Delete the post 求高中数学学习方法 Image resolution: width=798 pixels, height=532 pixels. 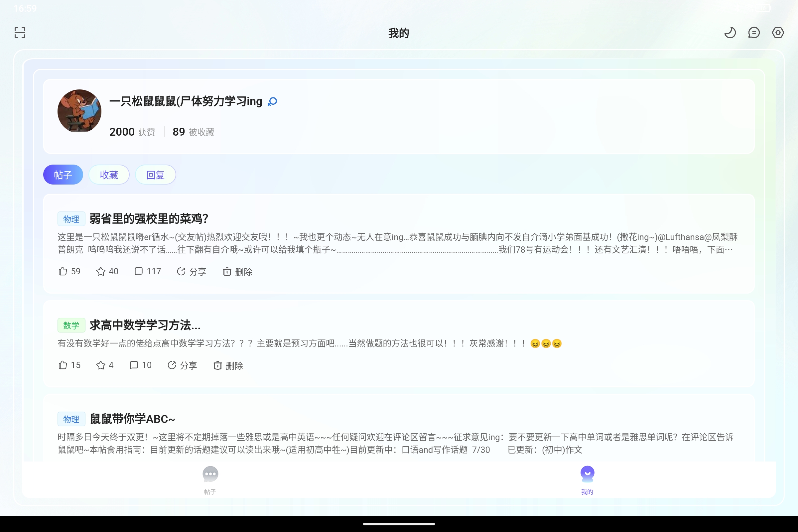point(228,365)
